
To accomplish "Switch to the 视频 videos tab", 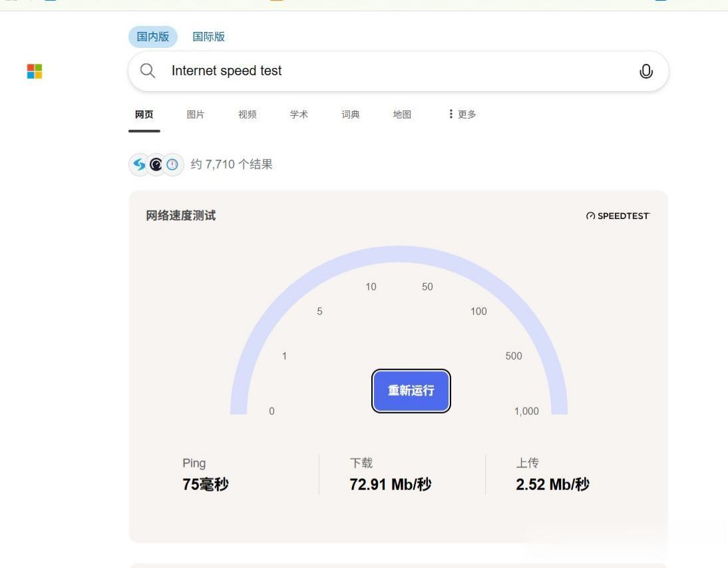I will [x=247, y=115].
